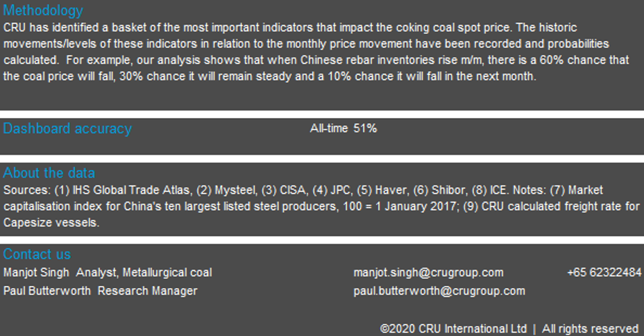
Task: Click the All rights reserved text
Action: click(x=590, y=328)
